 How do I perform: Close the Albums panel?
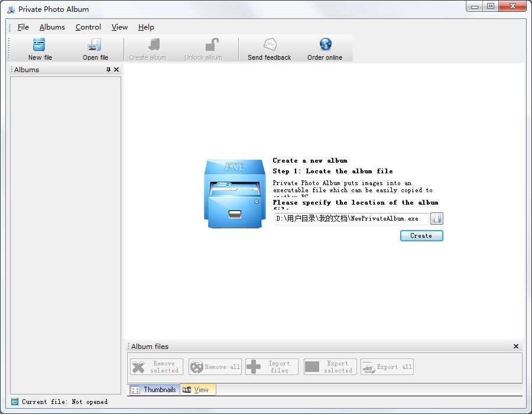(x=116, y=70)
